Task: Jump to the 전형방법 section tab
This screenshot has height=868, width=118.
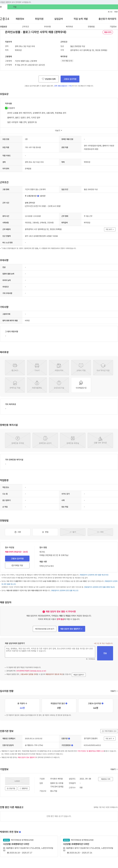Action: coord(91,27)
